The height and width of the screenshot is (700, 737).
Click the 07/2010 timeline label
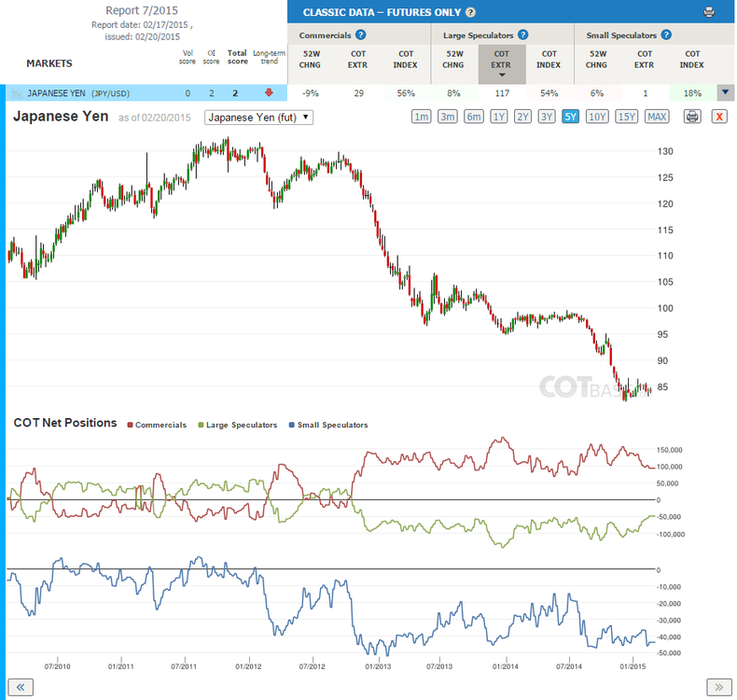(57, 666)
